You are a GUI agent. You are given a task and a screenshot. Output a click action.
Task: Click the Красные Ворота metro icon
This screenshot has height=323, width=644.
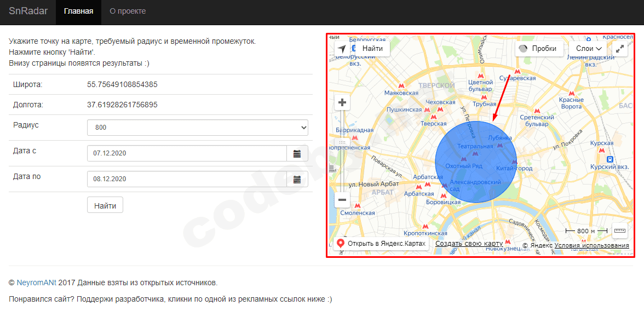point(571,94)
